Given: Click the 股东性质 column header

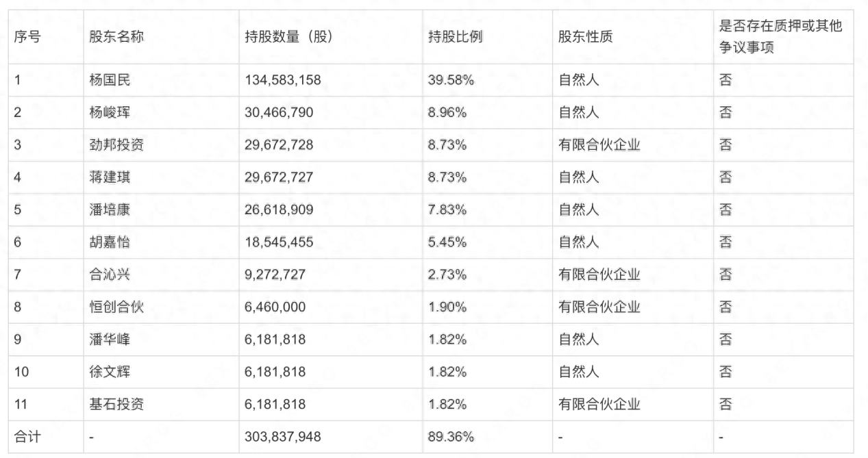Looking at the screenshot, I should click(585, 37).
